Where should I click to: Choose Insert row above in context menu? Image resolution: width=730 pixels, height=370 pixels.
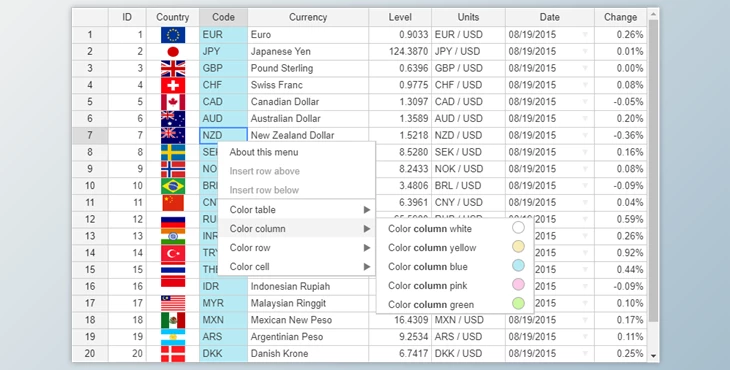tap(297, 171)
